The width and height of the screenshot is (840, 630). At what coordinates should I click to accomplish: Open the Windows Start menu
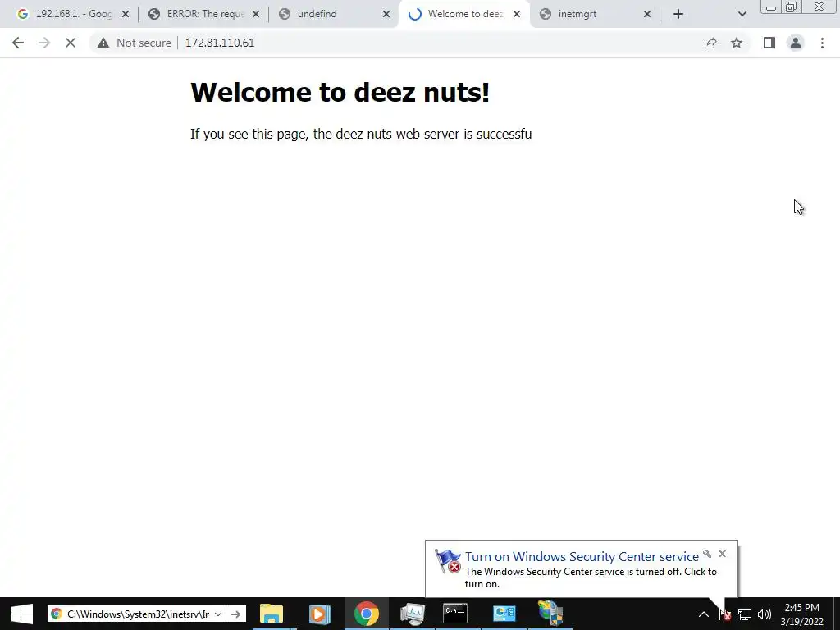(x=22, y=614)
